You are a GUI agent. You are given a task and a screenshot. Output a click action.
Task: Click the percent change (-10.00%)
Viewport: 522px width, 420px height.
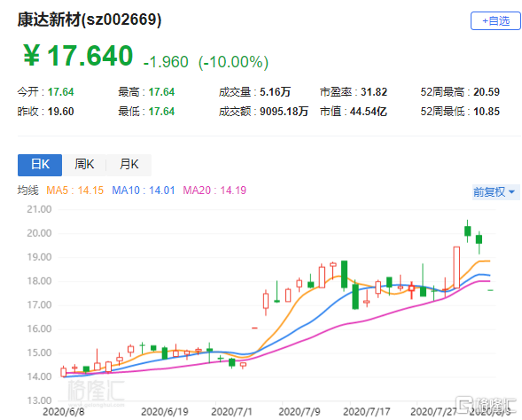click(233, 62)
